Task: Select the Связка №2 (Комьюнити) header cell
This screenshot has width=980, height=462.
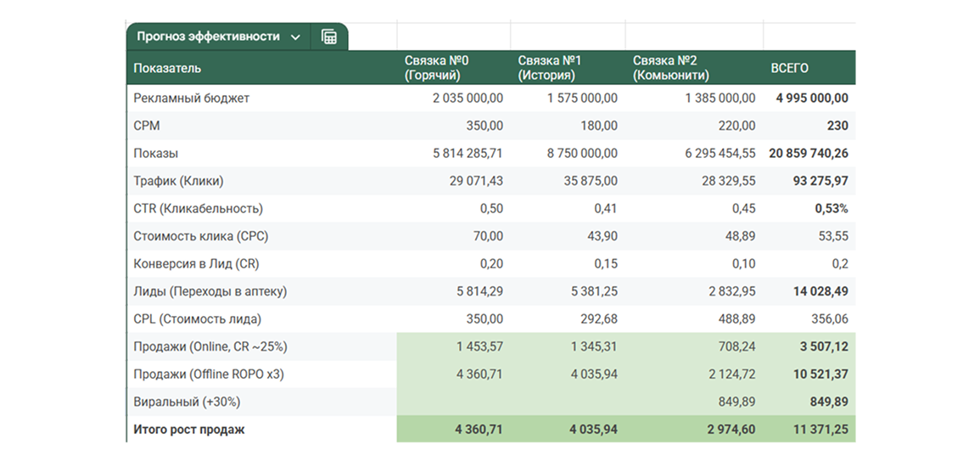Action: pyautogui.click(x=670, y=68)
